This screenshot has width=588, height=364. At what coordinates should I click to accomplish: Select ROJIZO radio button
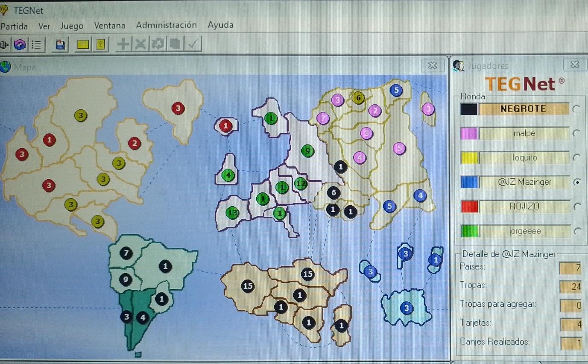pos(577,207)
